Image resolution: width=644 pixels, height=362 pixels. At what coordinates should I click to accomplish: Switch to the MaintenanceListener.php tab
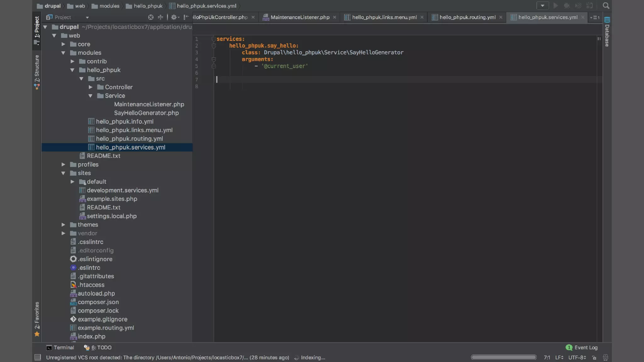click(300, 17)
